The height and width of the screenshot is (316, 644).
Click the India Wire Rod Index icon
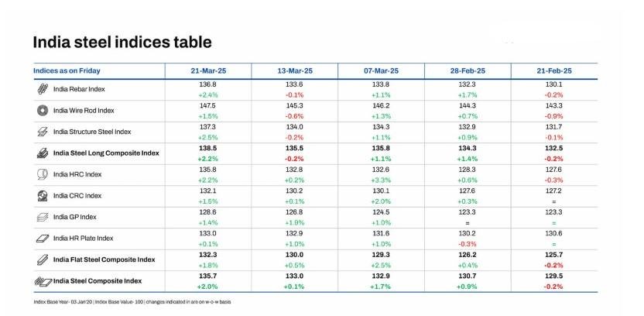(x=43, y=111)
